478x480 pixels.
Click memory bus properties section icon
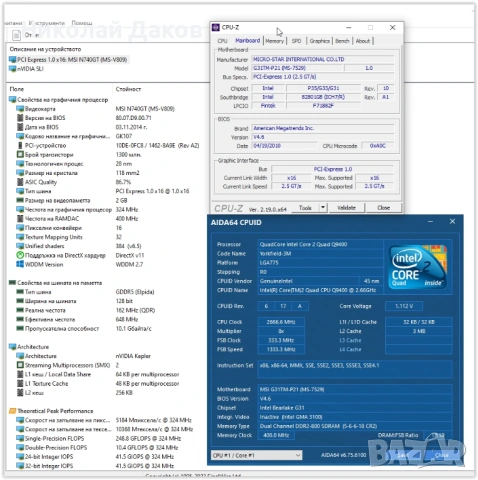(x=13, y=283)
